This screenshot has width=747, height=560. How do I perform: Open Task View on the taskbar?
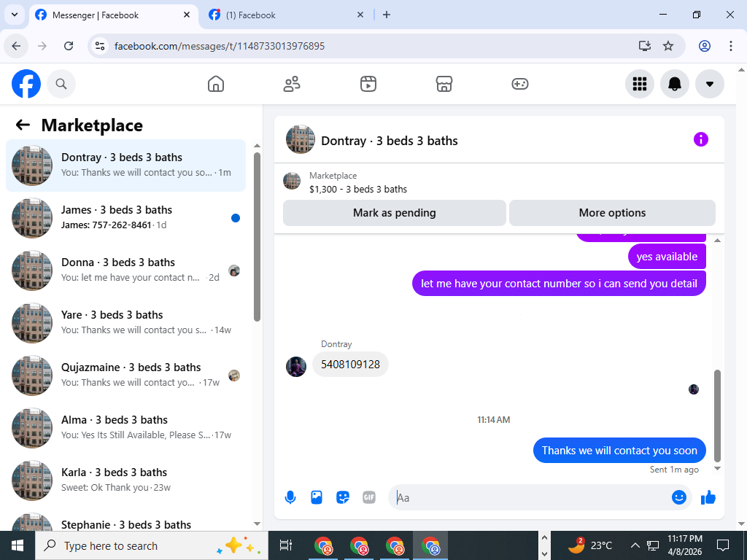pyautogui.click(x=286, y=545)
